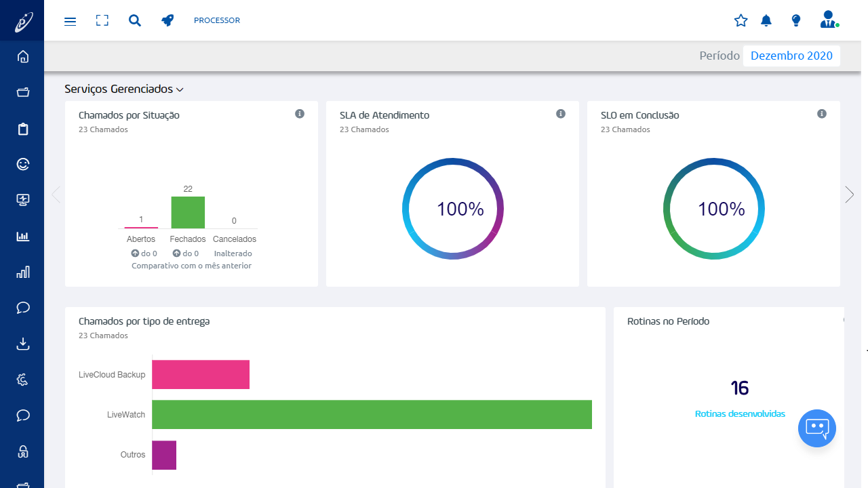Viewport: 868px width, 488px height.
Task: Click the SLO em Conclusão 100% donut
Action: point(714,209)
